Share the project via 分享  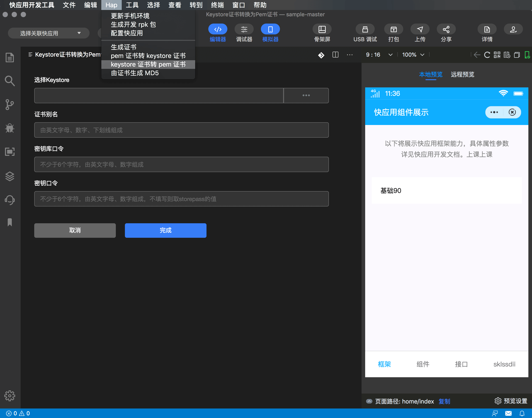[446, 33]
